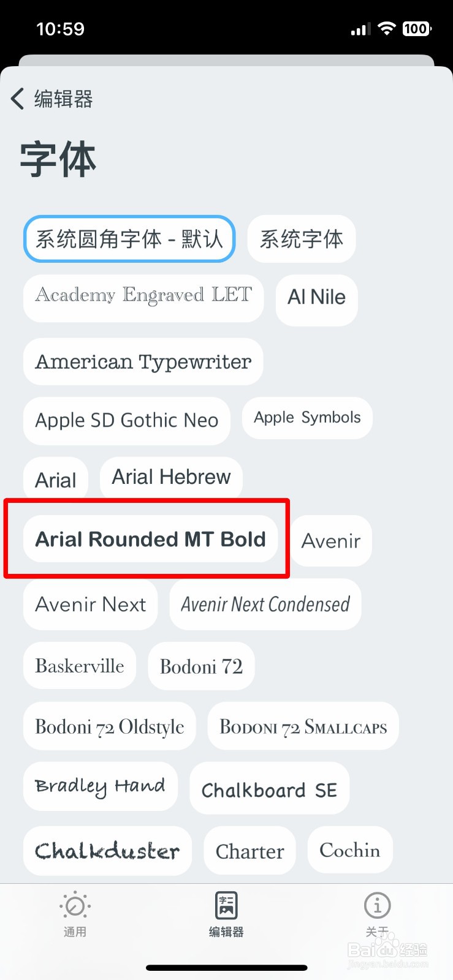Choose the Cochin font chip
This screenshot has height=980, width=453.
349,850
